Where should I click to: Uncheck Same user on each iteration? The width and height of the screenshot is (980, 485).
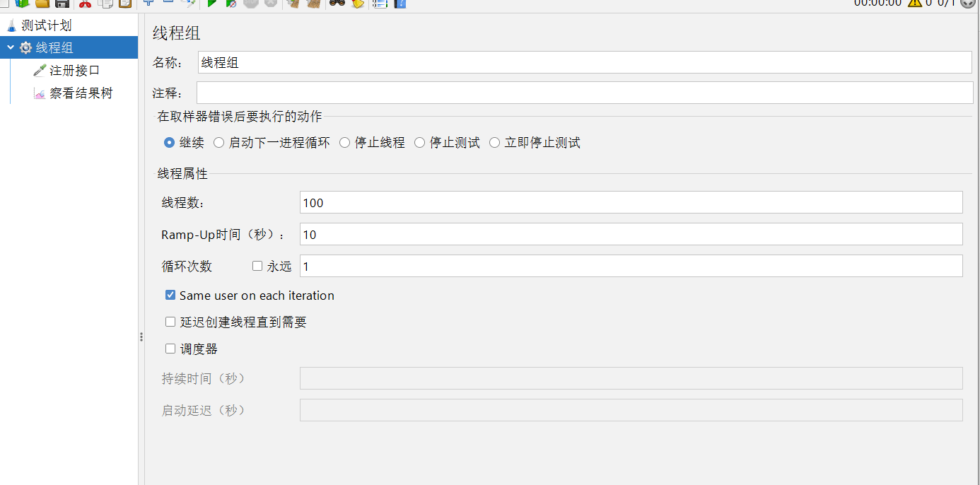tap(170, 295)
